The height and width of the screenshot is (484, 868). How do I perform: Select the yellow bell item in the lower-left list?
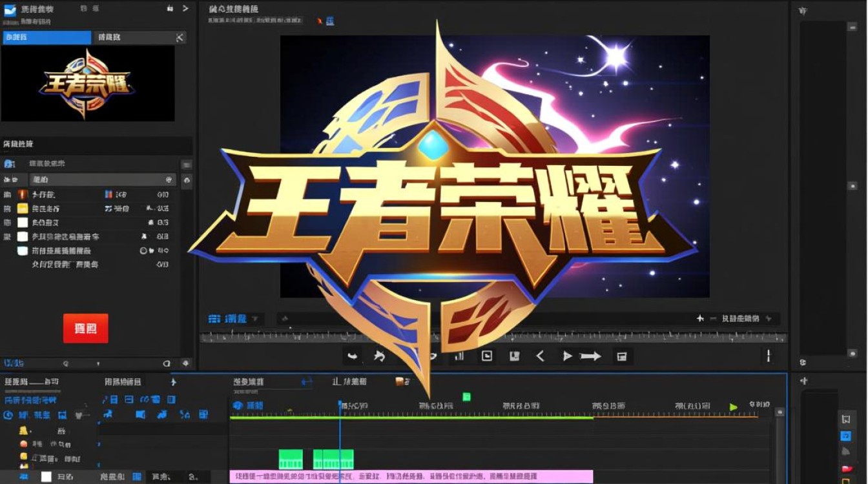[x=23, y=430]
